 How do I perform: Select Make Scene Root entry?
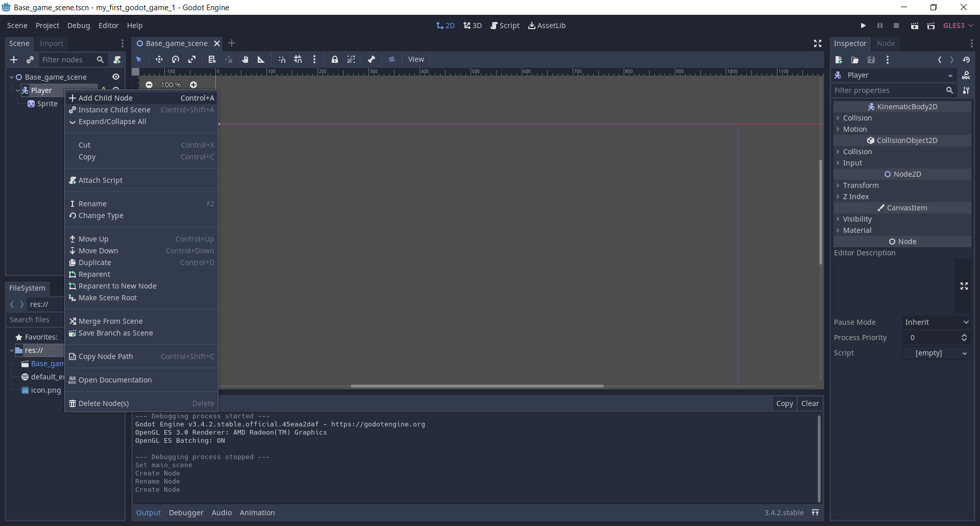tap(141, 298)
